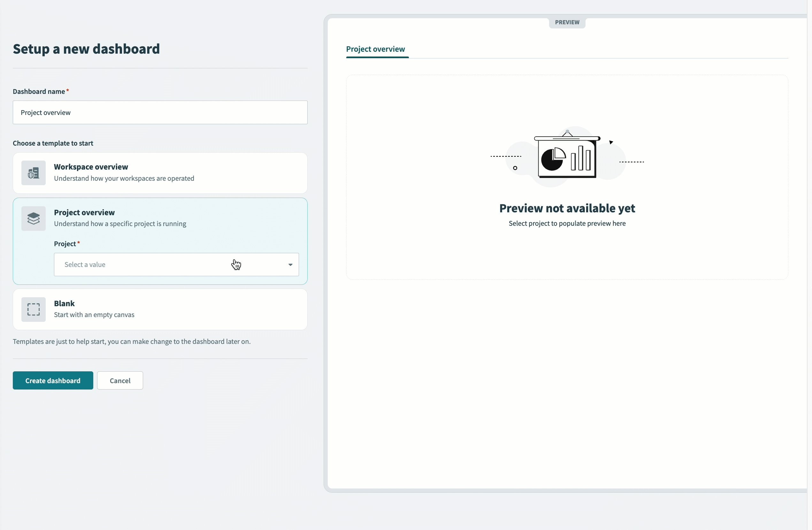Screen dimensions: 812x530
Task: Select the Blank template to start empty
Action: 160,309
